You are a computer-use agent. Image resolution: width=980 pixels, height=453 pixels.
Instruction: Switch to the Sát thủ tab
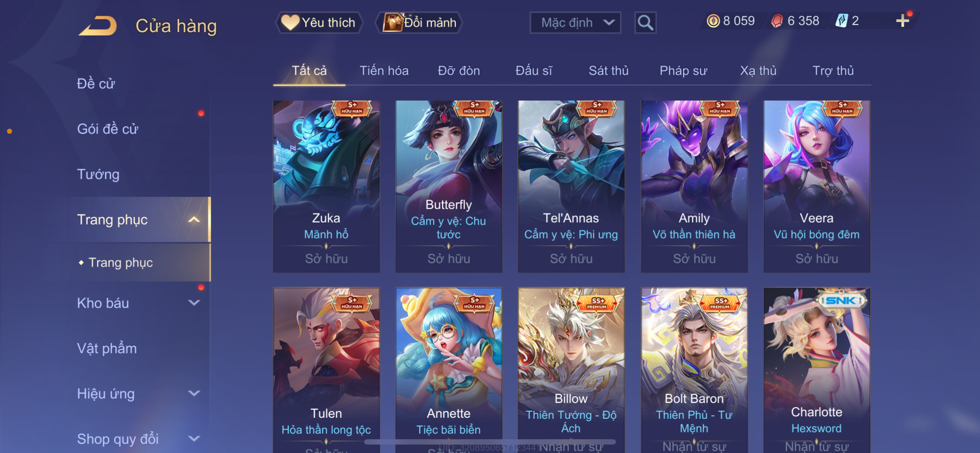click(608, 70)
